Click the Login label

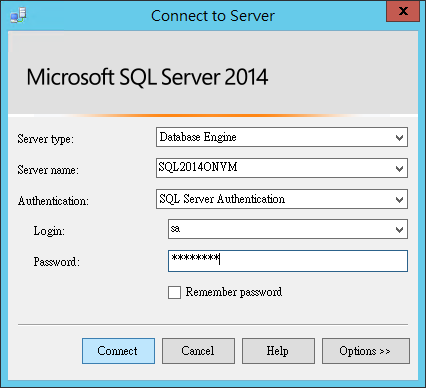pos(49,231)
